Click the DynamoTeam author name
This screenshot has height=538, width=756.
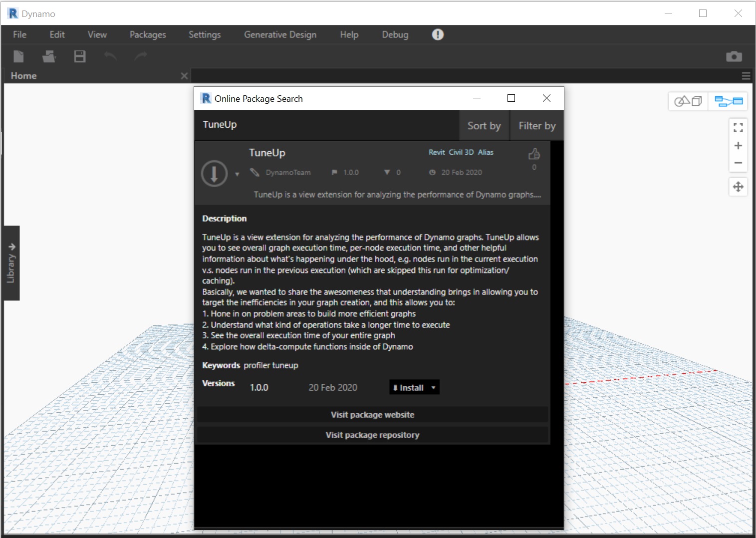pyautogui.click(x=288, y=173)
